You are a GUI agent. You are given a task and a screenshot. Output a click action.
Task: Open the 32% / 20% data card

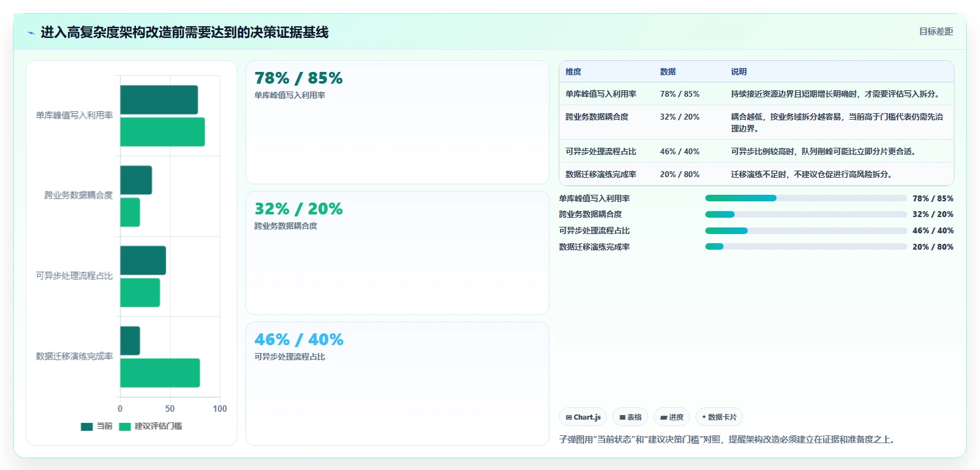pyautogui.click(x=397, y=253)
